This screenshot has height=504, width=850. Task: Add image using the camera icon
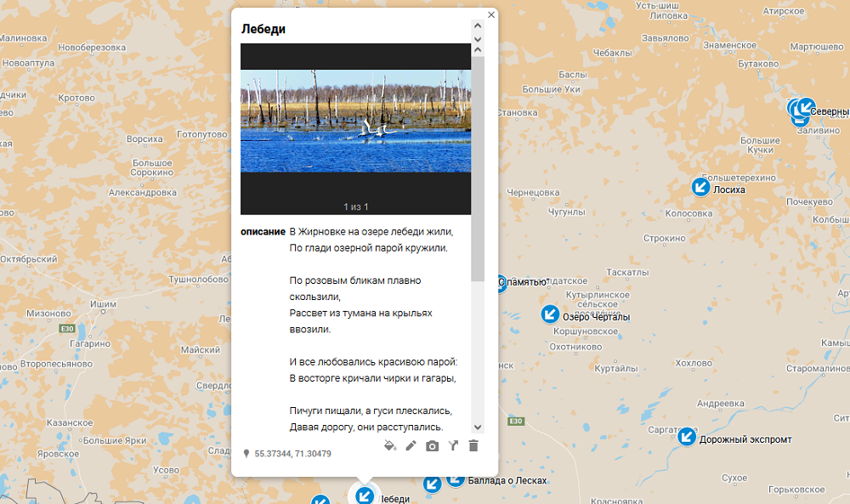pos(433,445)
